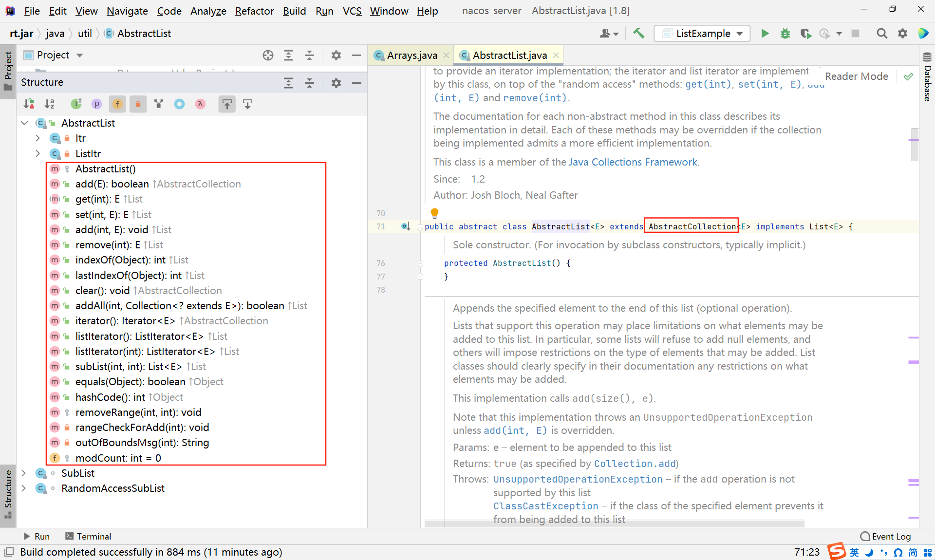
Task: Expand the Itr inner class node
Action: [x=37, y=138]
